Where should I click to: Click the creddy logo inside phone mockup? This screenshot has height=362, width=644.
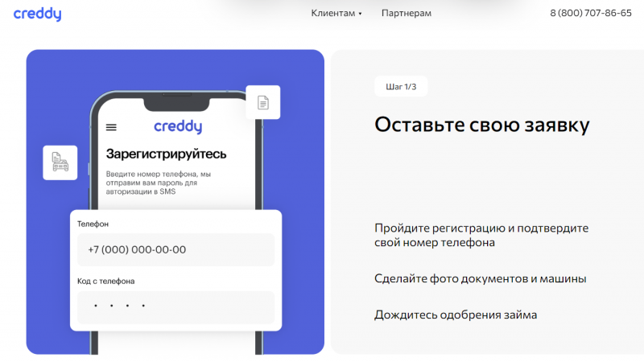point(178,127)
